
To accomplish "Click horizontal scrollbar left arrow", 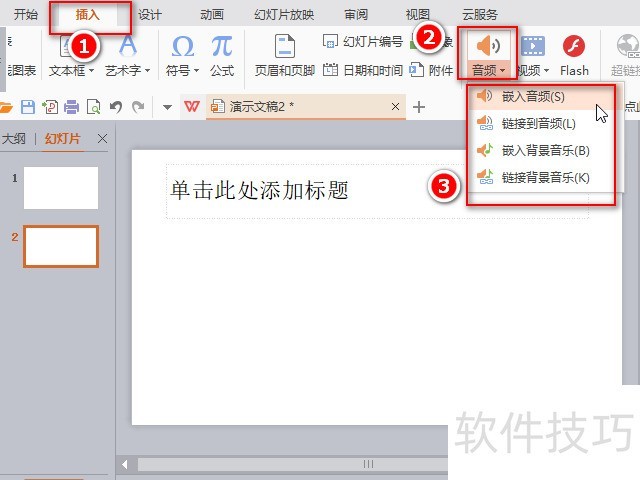I will point(125,464).
